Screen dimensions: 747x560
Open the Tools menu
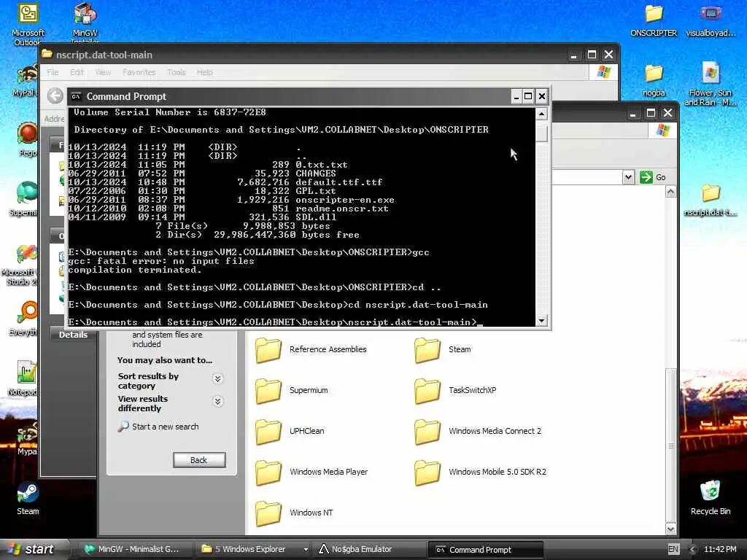click(177, 72)
